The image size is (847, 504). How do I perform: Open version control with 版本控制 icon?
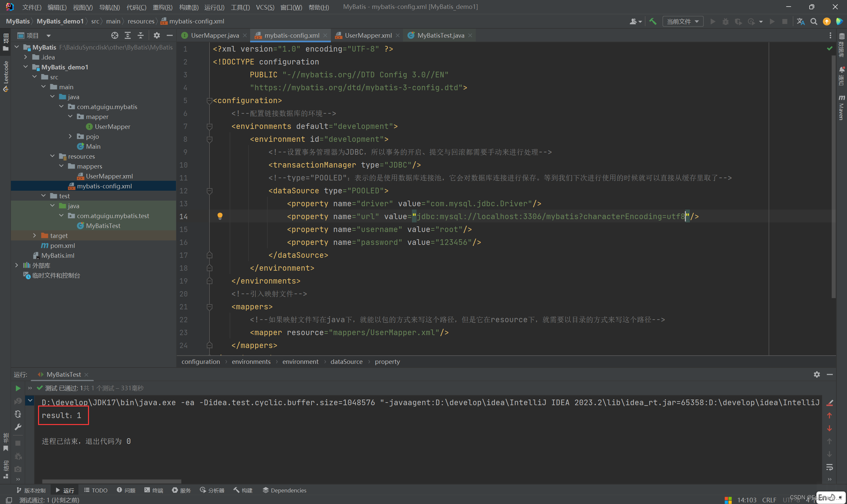(31, 490)
